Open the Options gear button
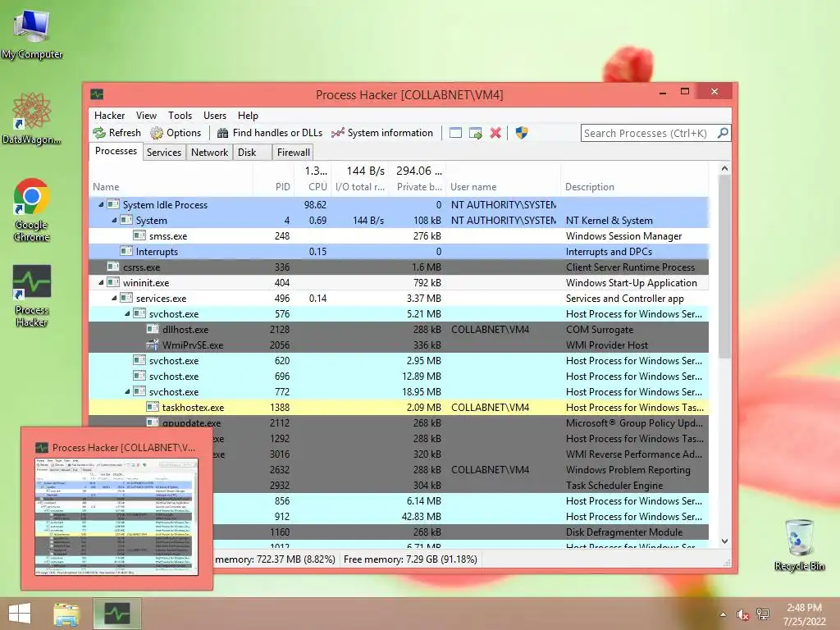This screenshot has width=840, height=630. [x=176, y=133]
